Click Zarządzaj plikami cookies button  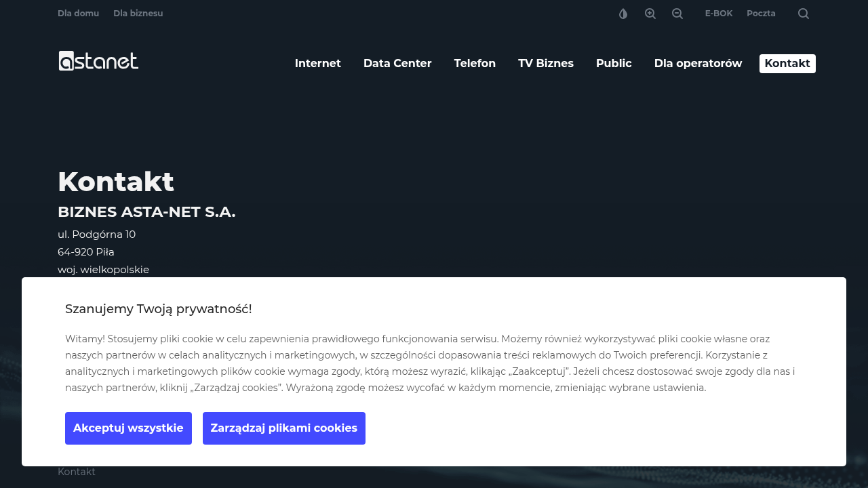284,428
